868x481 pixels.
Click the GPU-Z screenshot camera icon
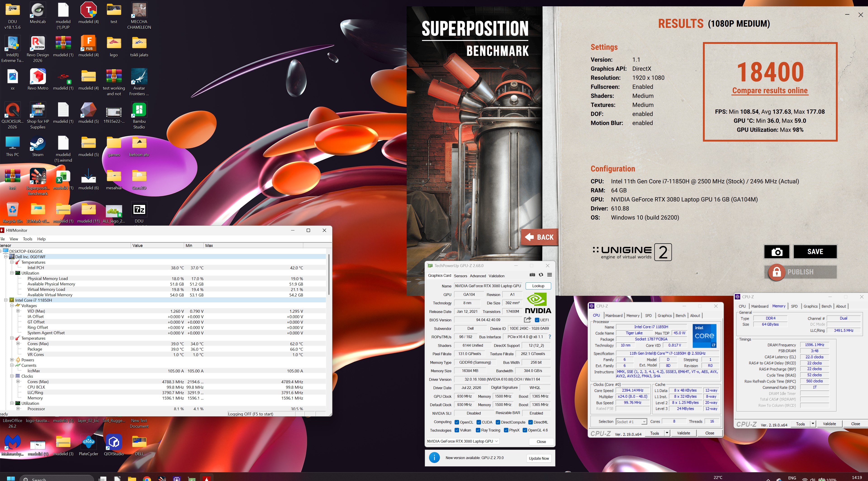tap(532, 275)
